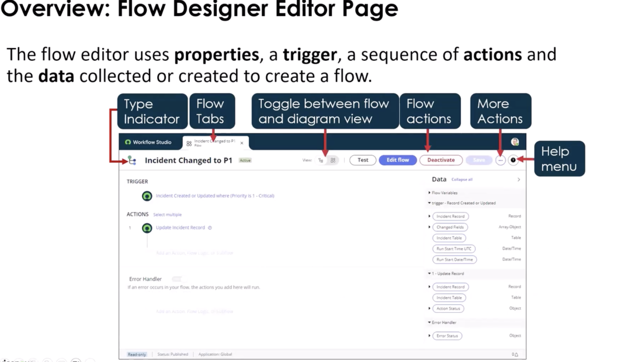Screen dimensions: 644x362
Task: Switch to diagram view icon
Action: [333, 160]
